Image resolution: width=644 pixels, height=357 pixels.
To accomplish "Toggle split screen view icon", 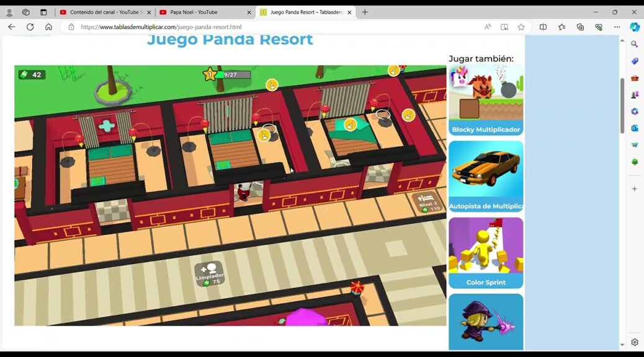I will (x=543, y=27).
